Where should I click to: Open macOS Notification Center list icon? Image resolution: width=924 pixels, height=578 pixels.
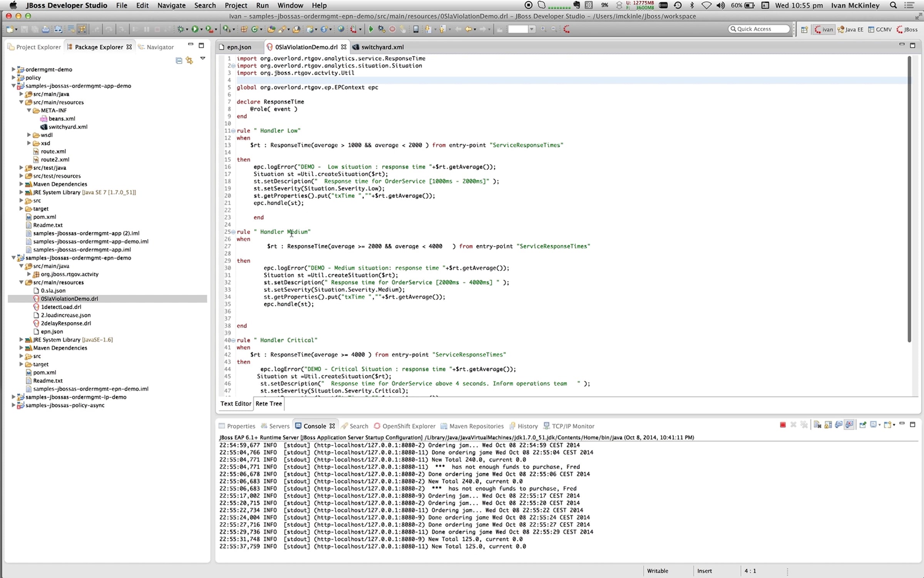pyautogui.click(x=909, y=5)
